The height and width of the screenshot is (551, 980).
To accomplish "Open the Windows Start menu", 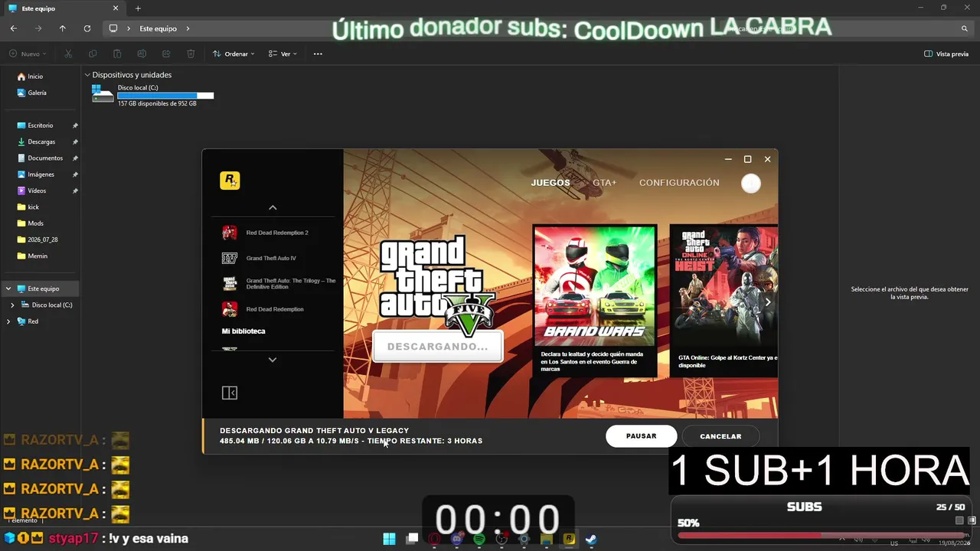I will [x=389, y=539].
